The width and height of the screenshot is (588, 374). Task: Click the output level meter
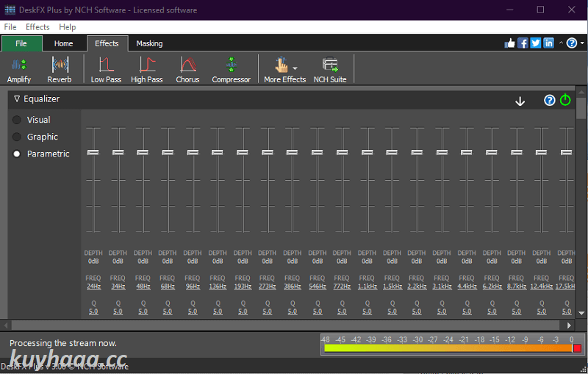tap(452, 344)
